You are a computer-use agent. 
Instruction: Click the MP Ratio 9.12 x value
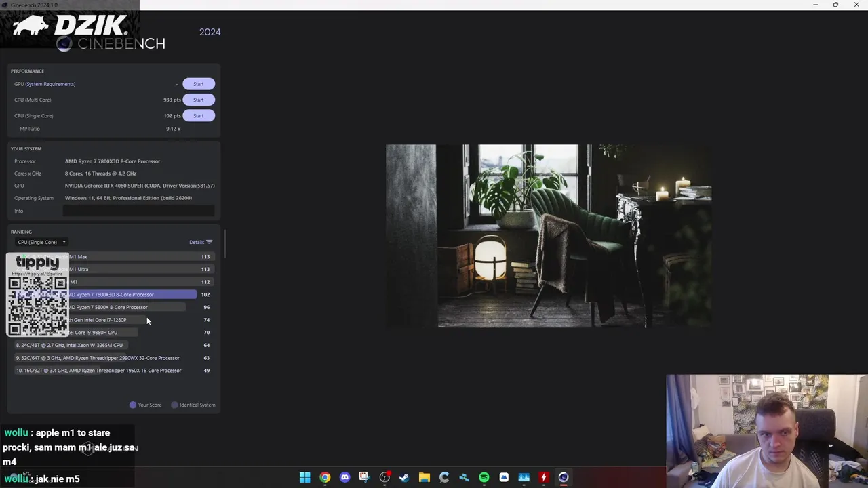[x=173, y=129]
